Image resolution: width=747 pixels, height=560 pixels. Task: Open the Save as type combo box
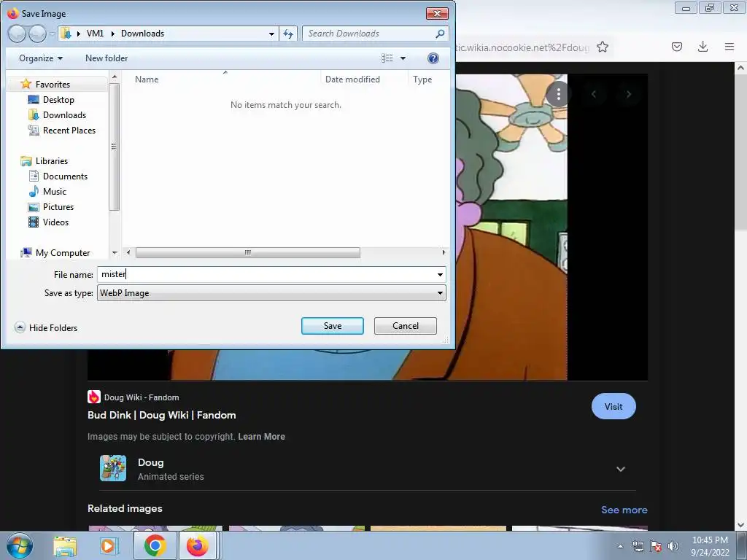(271, 293)
